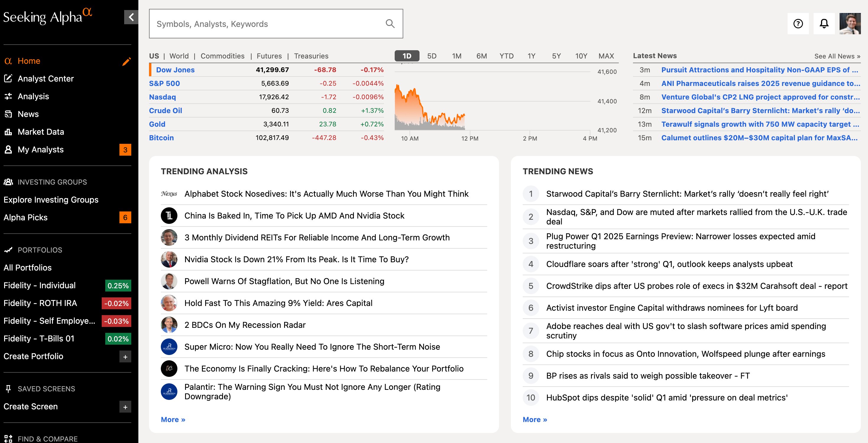The height and width of the screenshot is (443, 868).
Task: Click the Analyst Center sidebar icon
Action: (x=8, y=79)
